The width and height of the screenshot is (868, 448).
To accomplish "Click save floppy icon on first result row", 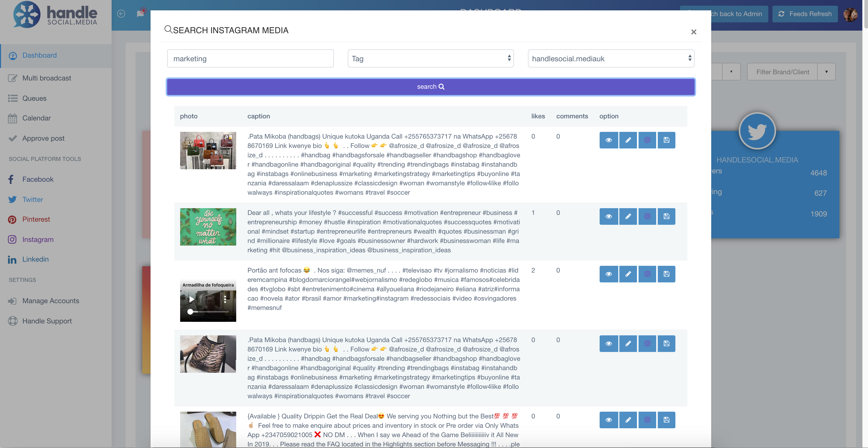I will tap(666, 140).
